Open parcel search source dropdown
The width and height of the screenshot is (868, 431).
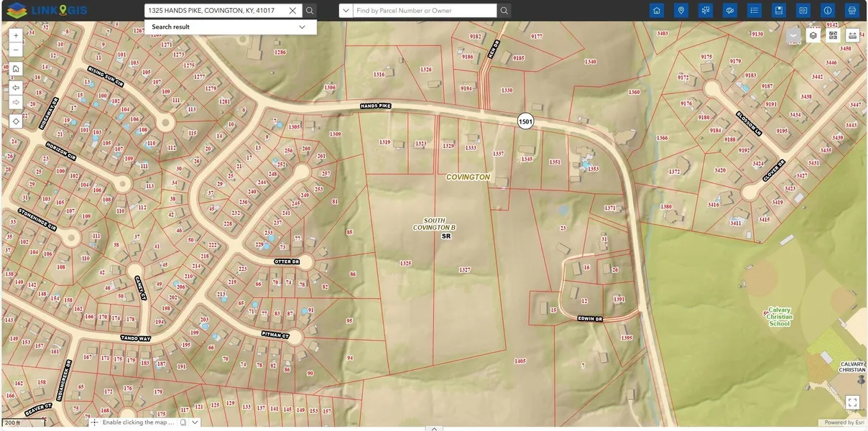(346, 11)
